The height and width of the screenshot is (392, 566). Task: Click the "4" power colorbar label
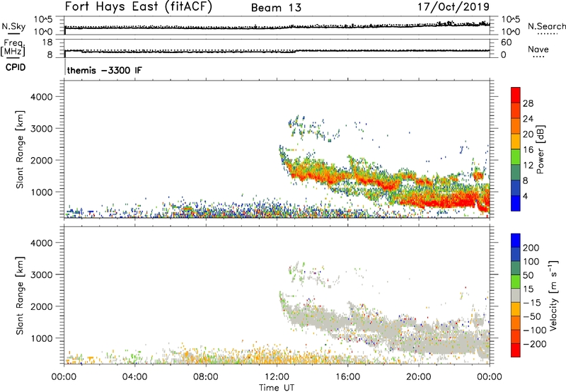tap(525, 196)
